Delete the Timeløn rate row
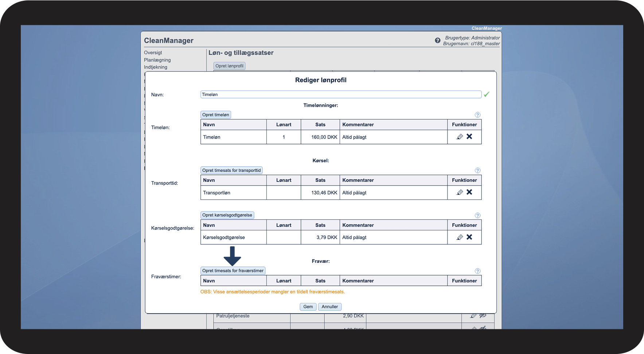Image resolution: width=644 pixels, height=354 pixels. pyautogui.click(x=469, y=136)
